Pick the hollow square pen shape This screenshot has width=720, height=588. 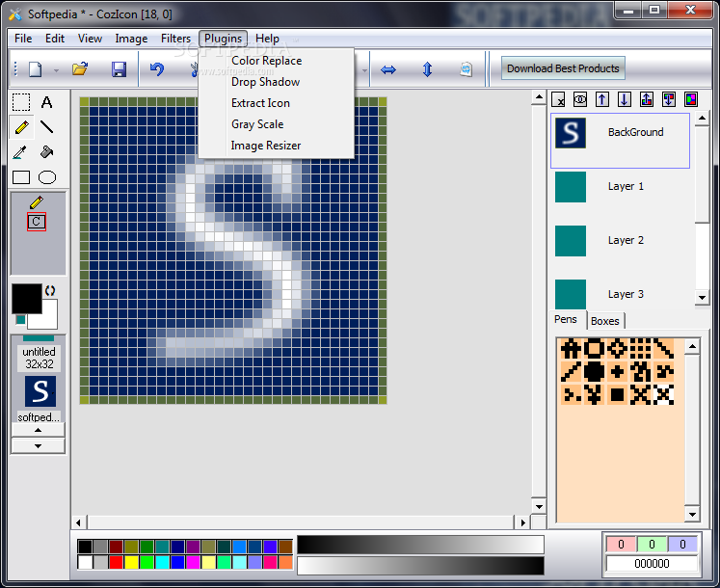(594, 349)
